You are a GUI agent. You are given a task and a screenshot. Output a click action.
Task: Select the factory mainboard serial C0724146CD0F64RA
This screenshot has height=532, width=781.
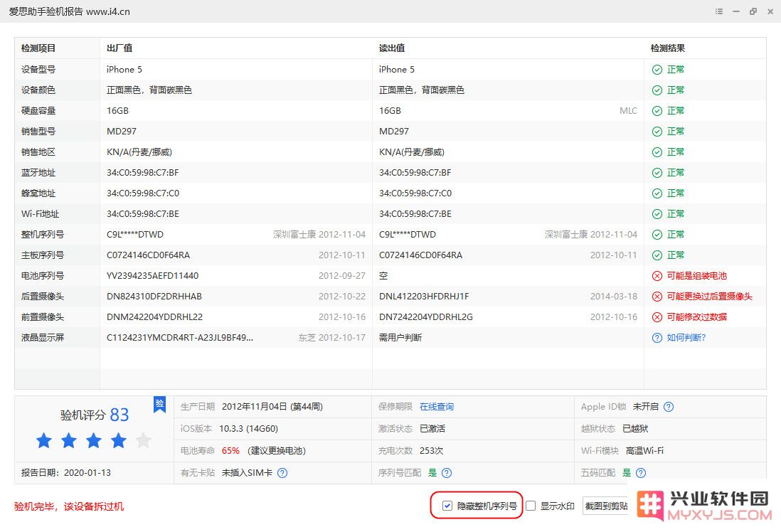[149, 255]
